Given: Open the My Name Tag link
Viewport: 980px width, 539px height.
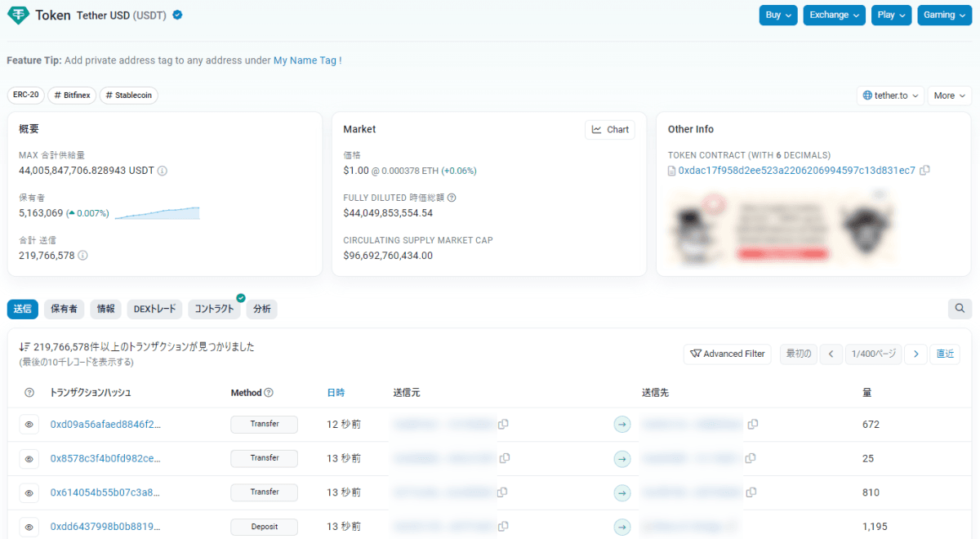Looking at the screenshot, I should (305, 60).
